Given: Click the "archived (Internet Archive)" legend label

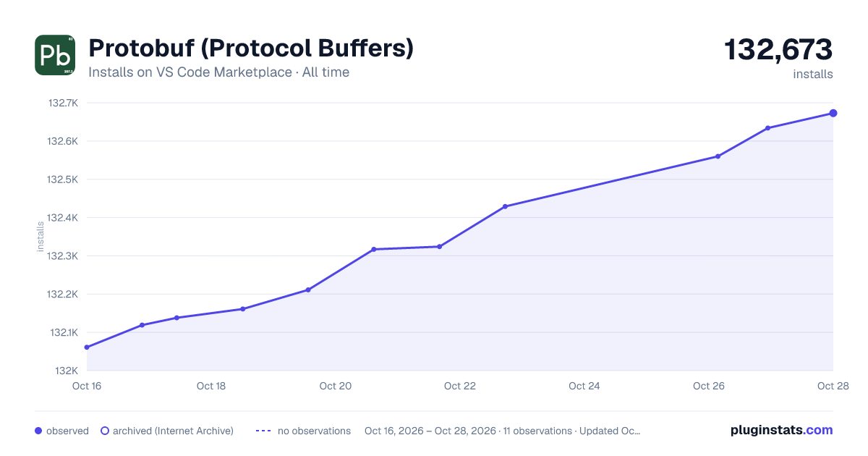Looking at the screenshot, I should pyautogui.click(x=173, y=431).
